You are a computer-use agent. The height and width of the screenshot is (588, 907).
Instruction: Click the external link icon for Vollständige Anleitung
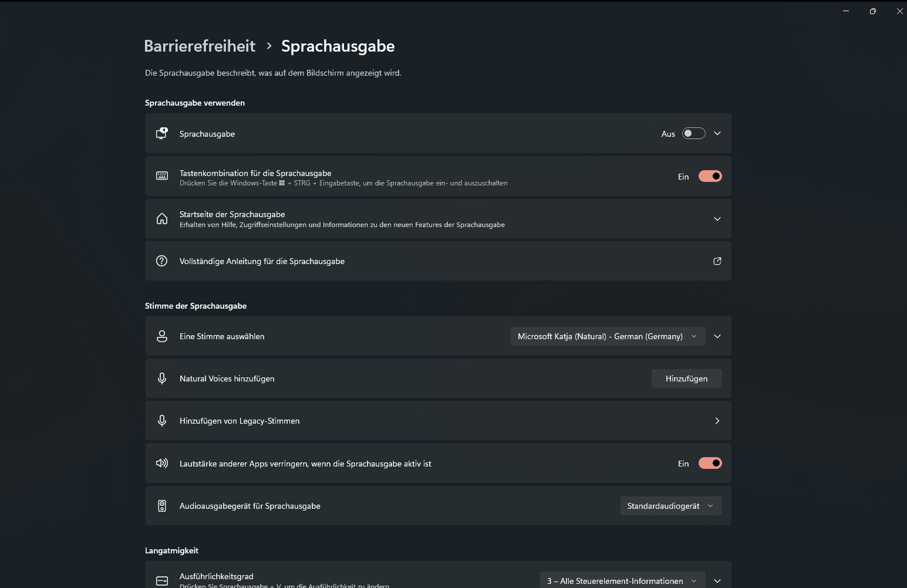pyautogui.click(x=717, y=261)
